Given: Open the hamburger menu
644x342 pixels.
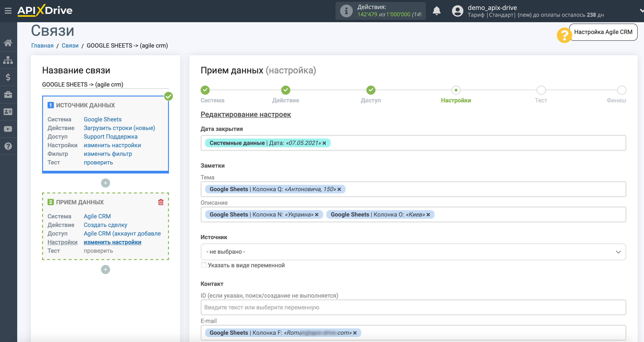Looking at the screenshot, I should click(8, 11).
